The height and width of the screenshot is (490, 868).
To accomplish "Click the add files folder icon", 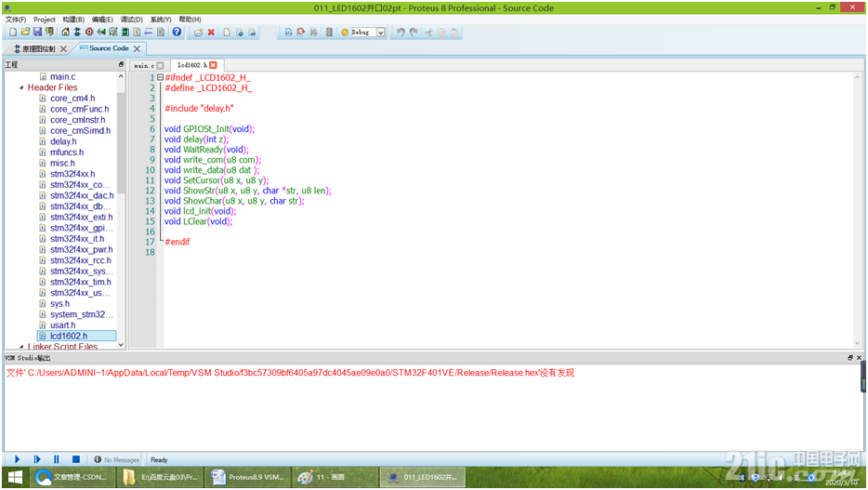I will (198, 33).
